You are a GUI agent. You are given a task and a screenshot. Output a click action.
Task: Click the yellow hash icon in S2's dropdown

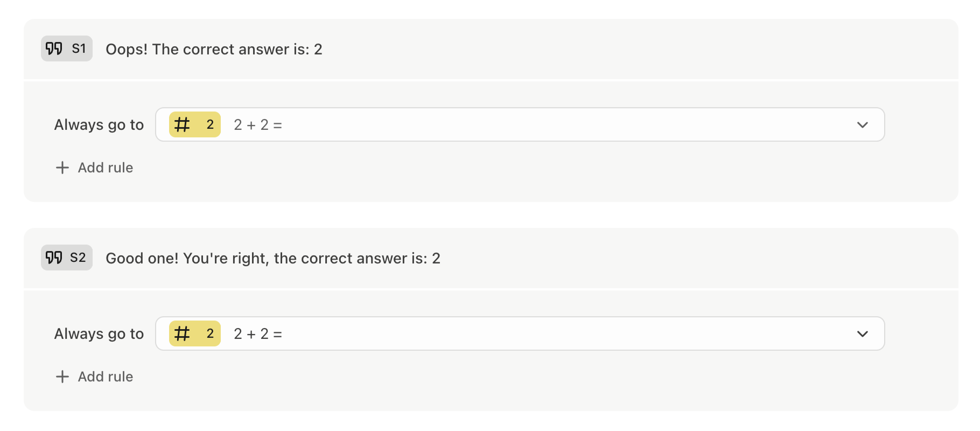tap(183, 334)
